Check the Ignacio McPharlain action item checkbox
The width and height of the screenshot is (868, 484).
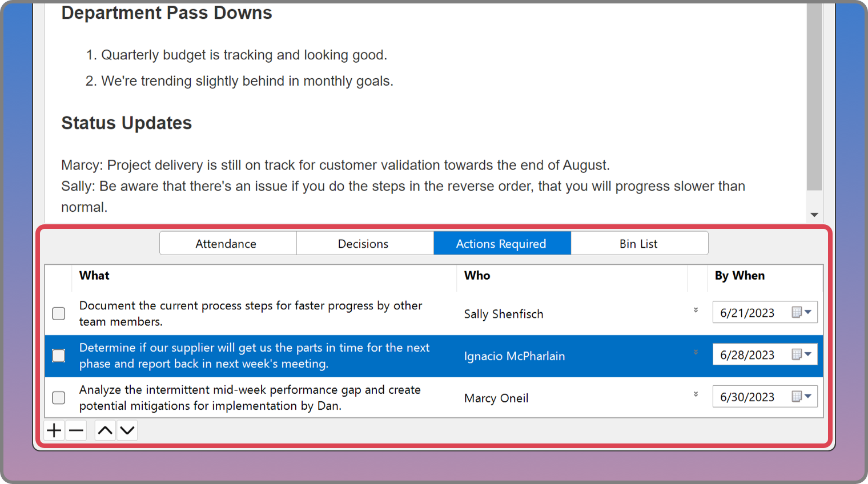coord(59,356)
